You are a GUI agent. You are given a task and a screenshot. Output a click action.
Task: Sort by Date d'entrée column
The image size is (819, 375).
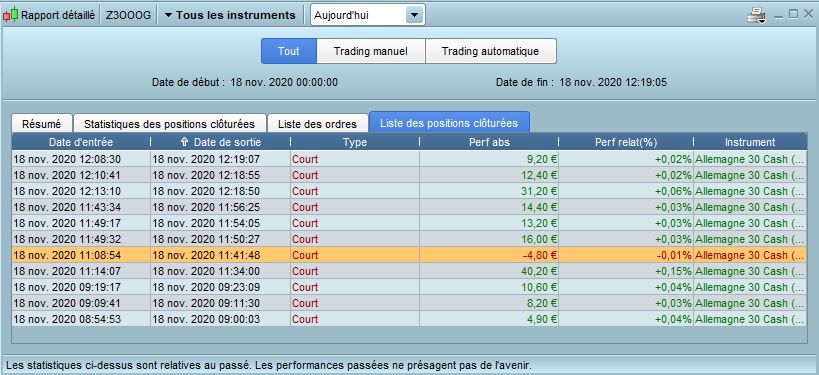point(81,142)
